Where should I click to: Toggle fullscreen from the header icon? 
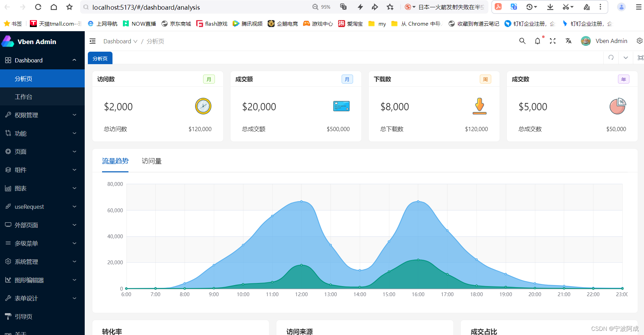(553, 41)
